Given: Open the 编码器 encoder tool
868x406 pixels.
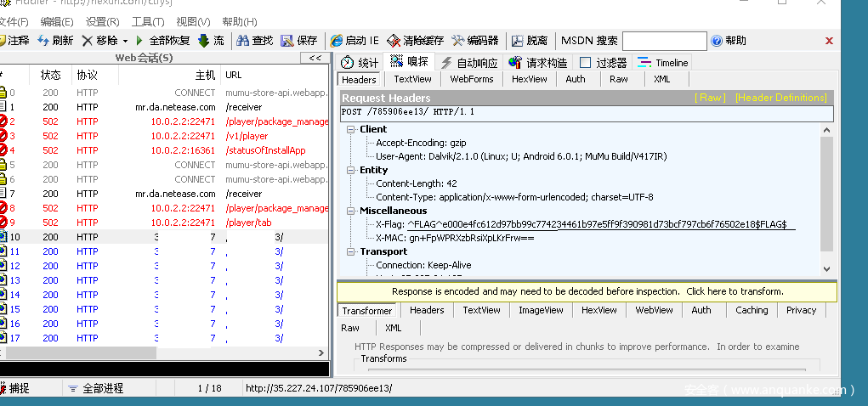Looking at the screenshot, I should [458, 41].
